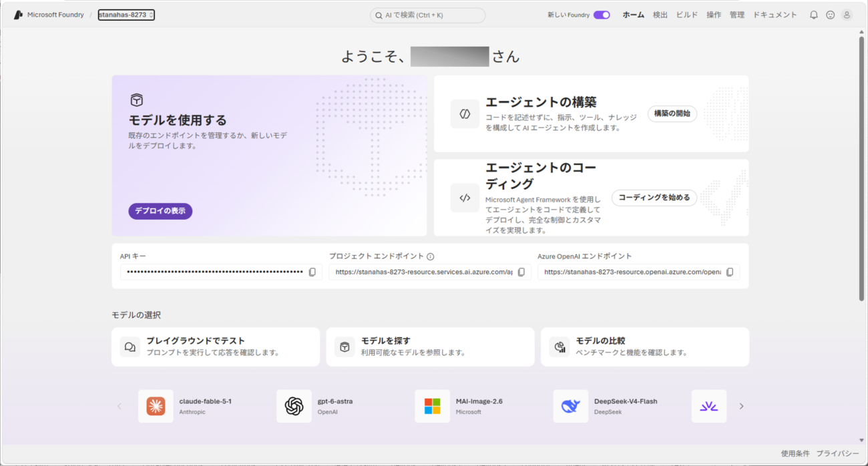Open the notifications bell icon
This screenshot has height=466, width=868.
(813, 15)
